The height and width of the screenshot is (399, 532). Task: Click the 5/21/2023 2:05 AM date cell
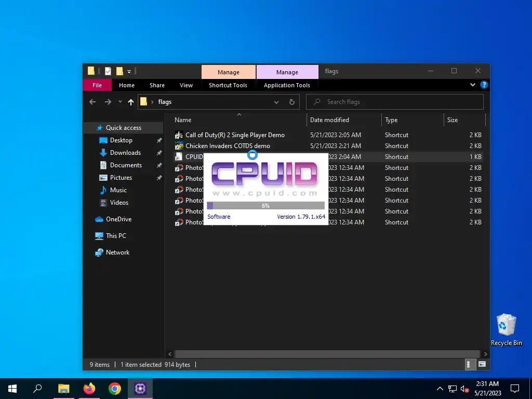(x=335, y=135)
